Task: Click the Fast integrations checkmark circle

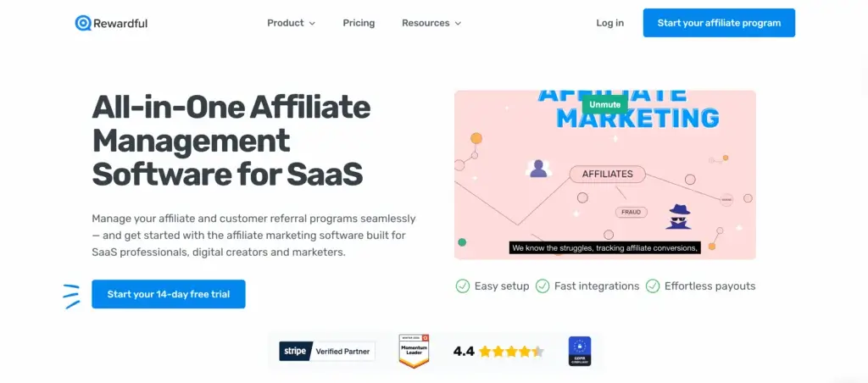Action: 542,286
